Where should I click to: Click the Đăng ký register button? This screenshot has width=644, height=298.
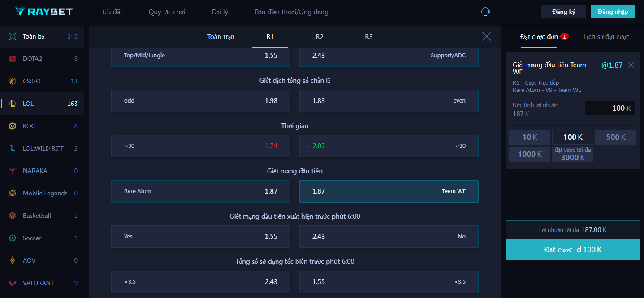(x=564, y=12)
